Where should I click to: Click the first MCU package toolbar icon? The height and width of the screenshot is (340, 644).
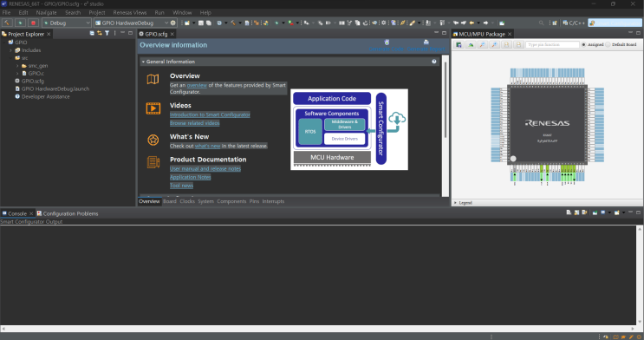459,44
